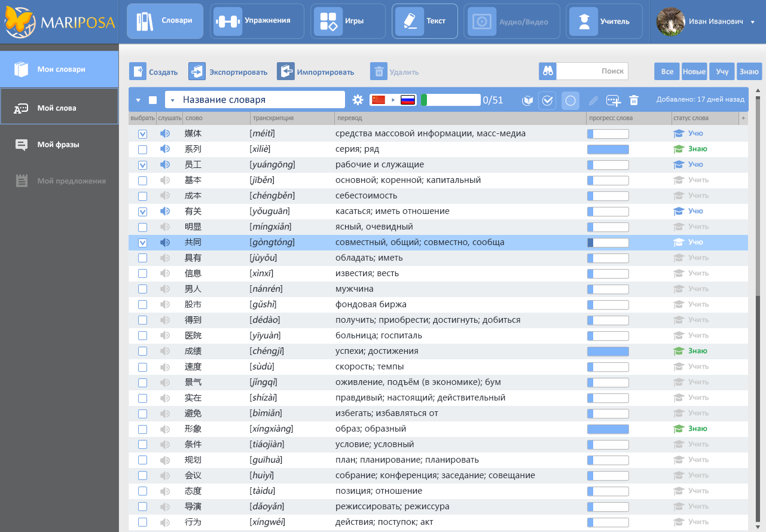Click the trash icon in dictionary header
The height and width of the screenshot is (532, 766).
[634, 100]
